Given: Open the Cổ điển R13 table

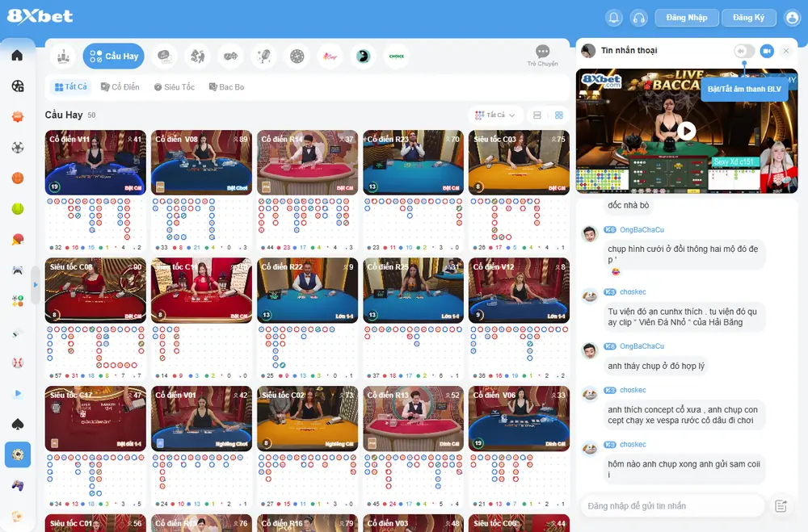Looking at the screenshot, I should pyautogui.click(x=413, y=419).
